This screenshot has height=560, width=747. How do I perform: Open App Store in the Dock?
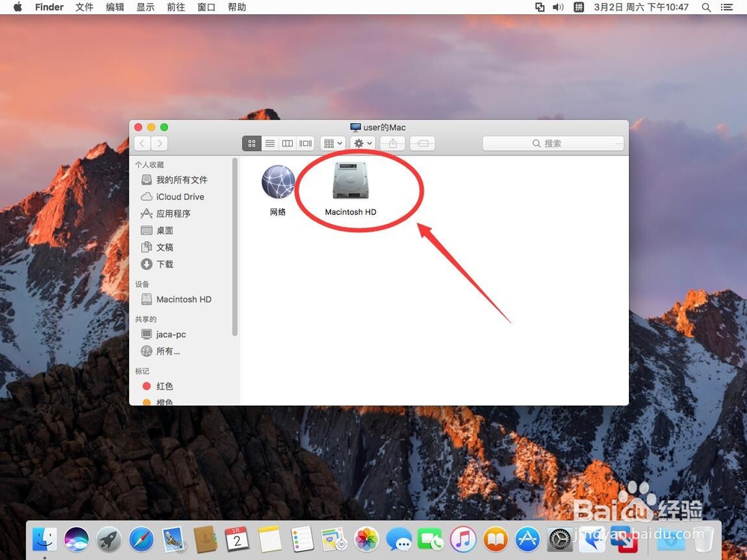[x=527, y=540]
